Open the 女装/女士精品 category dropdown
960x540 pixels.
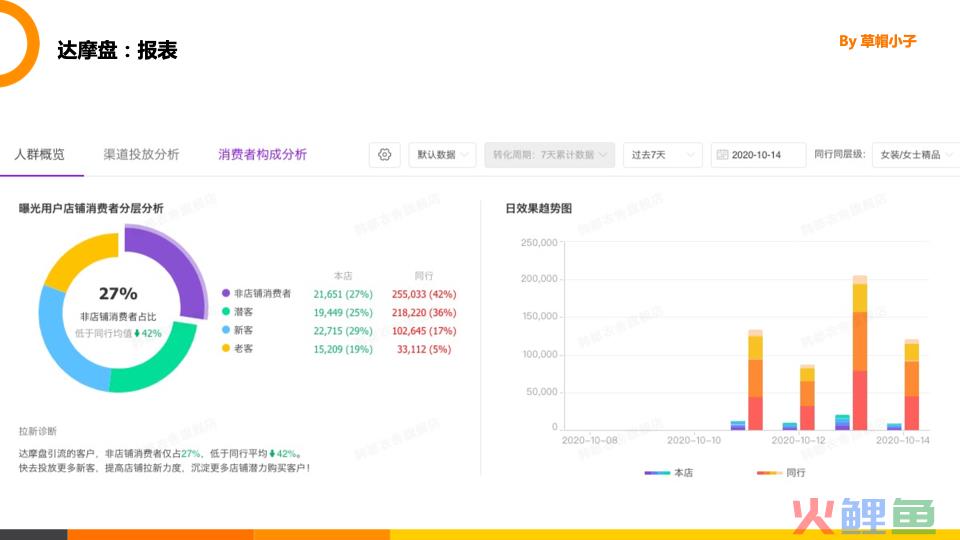(x=917, y=155)
